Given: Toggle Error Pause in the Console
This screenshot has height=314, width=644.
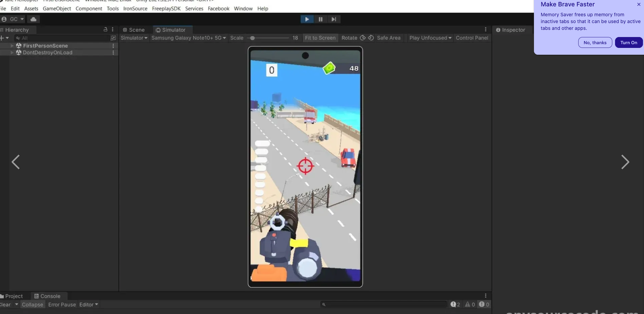Looking at the screenshot, I should 62,305.
